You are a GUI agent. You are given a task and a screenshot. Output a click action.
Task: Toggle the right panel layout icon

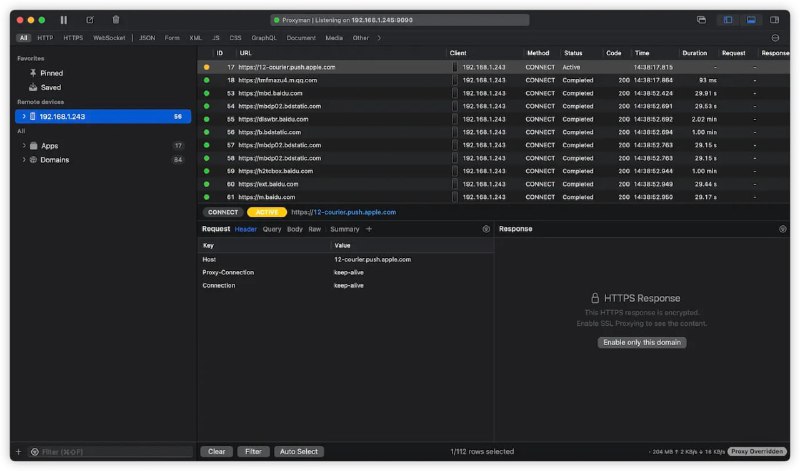pyautogui.click(x=774, y=20)
